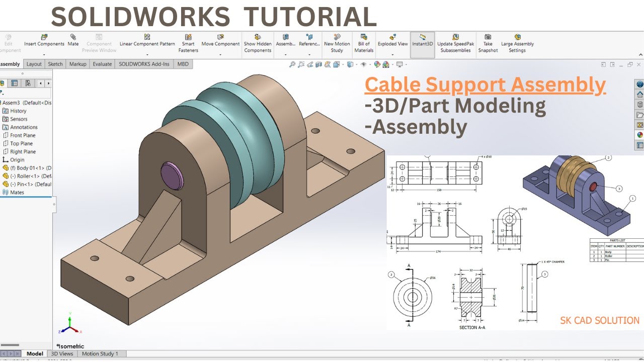
Task: Expand the Move Component dropdown arrow
Action: coord(220,54)
